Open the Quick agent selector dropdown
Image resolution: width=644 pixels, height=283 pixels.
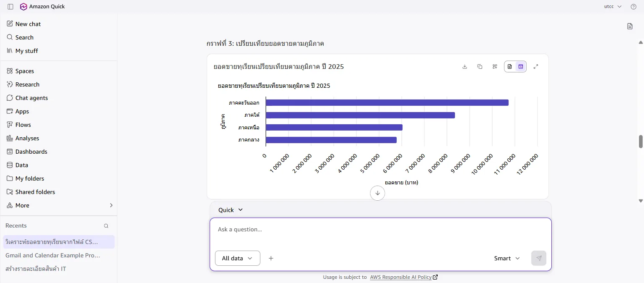[x=231, y=210]
